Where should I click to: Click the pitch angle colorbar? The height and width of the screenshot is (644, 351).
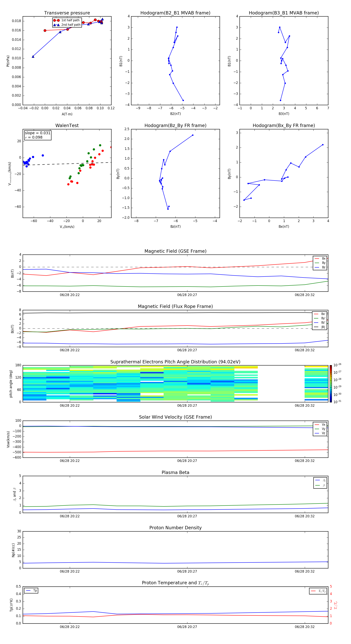pos(331,384)
